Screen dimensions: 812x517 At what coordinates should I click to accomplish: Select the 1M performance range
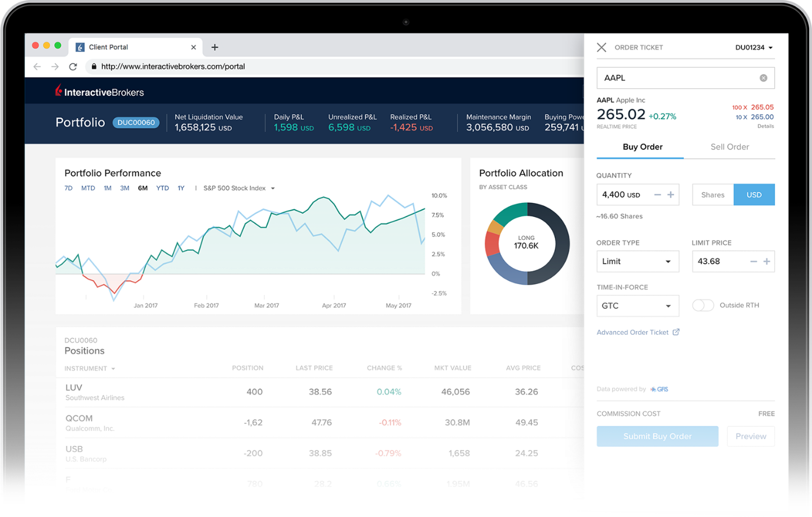click(x=108, y=188)
